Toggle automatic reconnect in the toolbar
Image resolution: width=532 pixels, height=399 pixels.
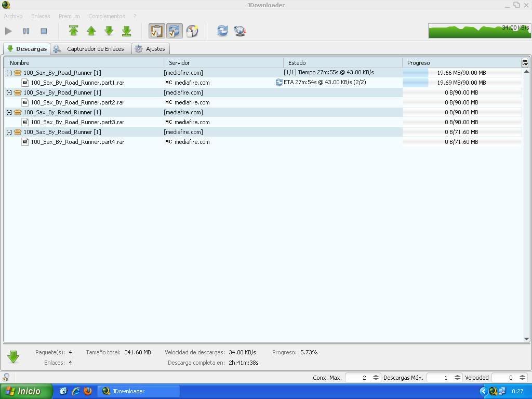(175, 31)
